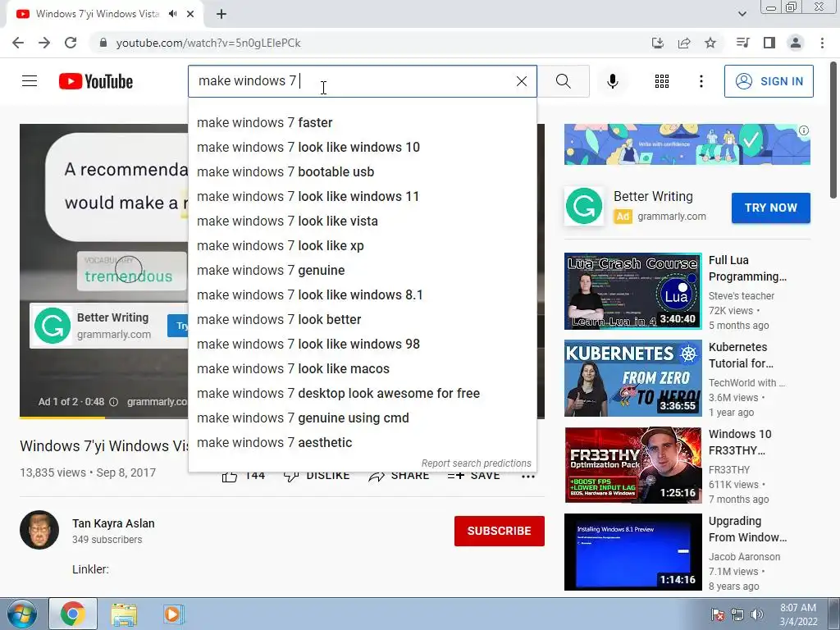Click the install/download icon in address bar

658,43
